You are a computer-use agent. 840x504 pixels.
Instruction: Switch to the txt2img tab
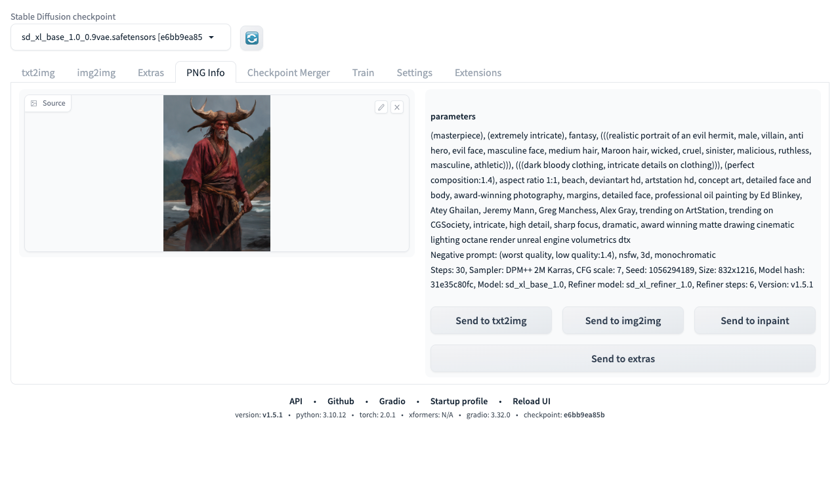coord(38,72)
